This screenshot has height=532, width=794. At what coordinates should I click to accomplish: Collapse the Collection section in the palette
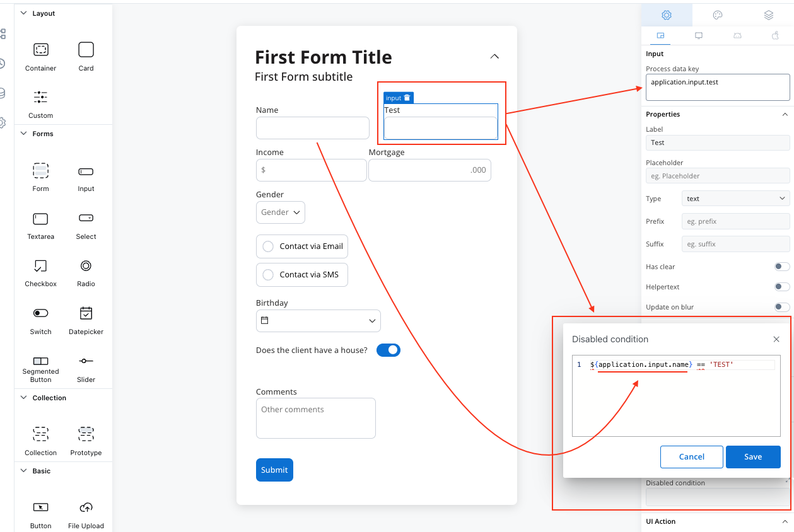point(24,398)
